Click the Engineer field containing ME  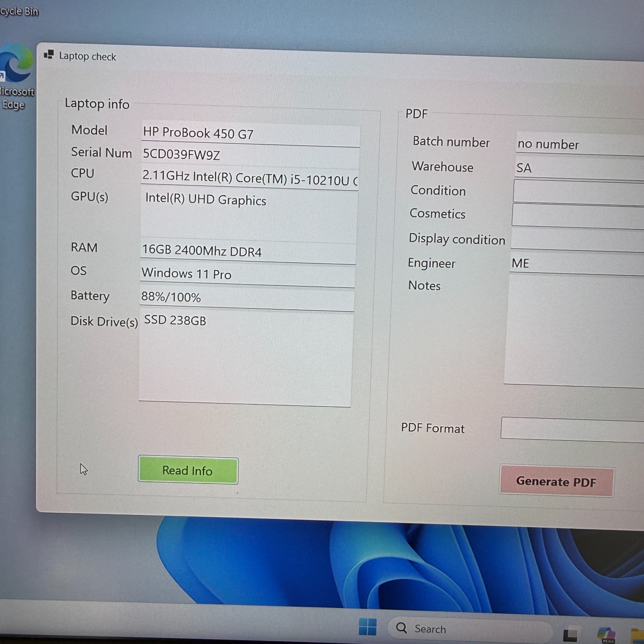(576, 264)
